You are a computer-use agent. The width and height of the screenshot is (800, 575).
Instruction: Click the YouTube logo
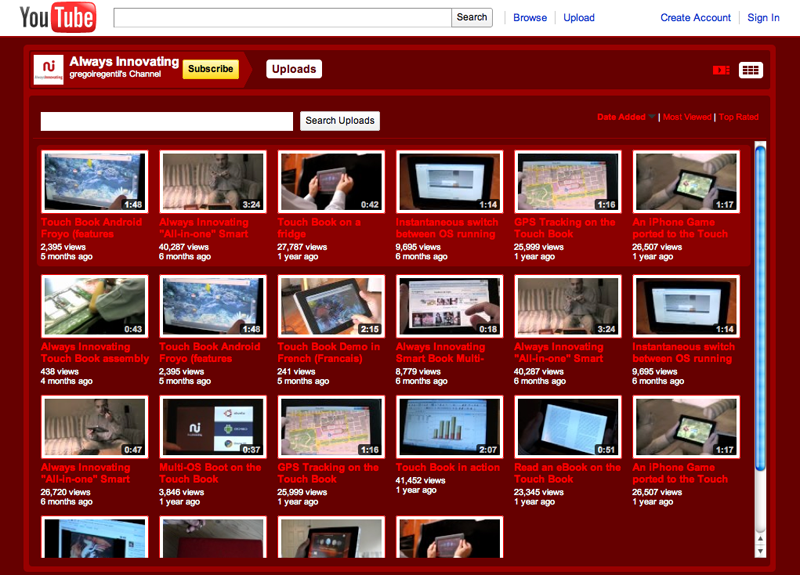pyautogui.click(x=58, y=18)
